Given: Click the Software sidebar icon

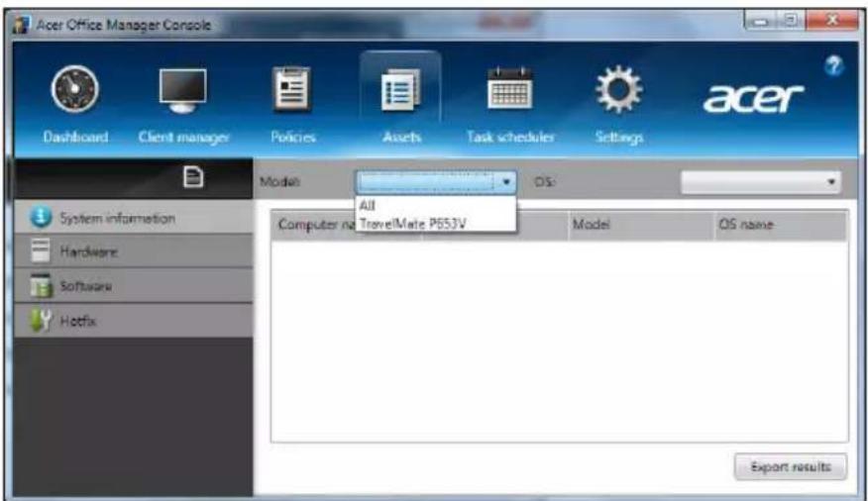Looking at the screenshot, I should 41,286.
